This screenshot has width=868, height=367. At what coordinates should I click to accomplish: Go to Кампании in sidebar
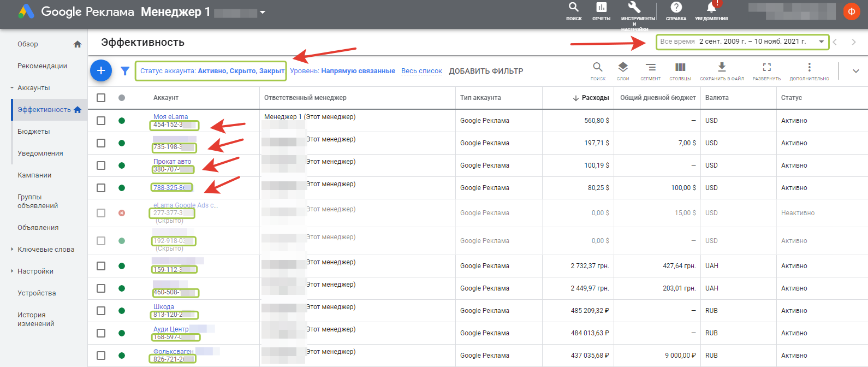coord(34,175)
